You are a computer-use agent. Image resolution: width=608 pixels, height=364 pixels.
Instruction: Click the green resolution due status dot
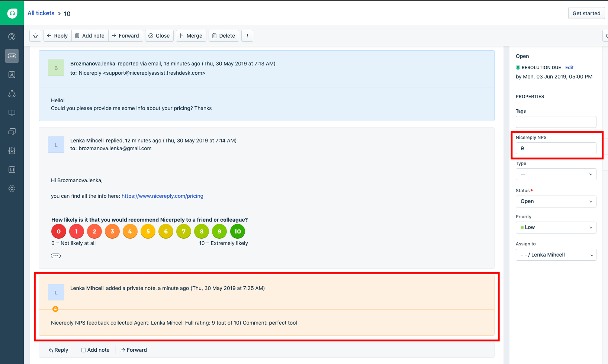[518, 67]
